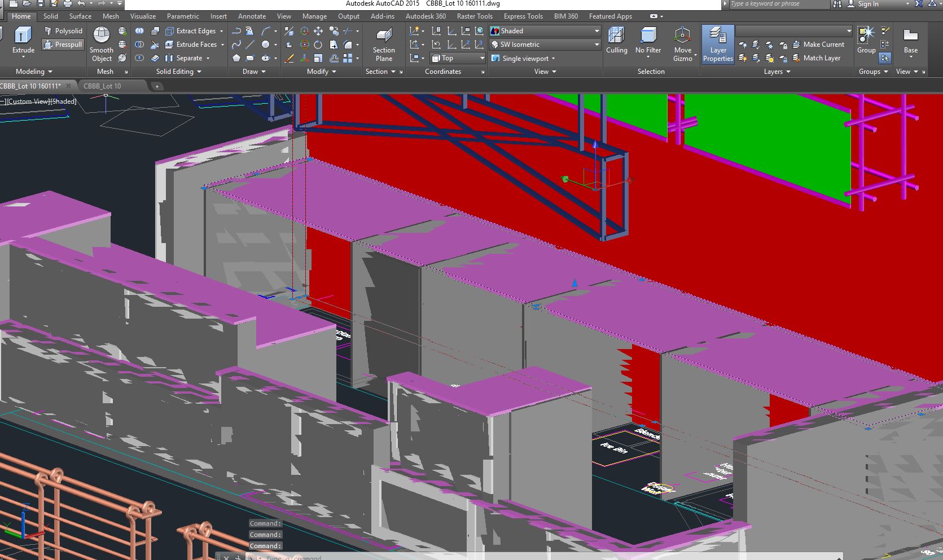This screenshot has height=560, width=943.
Task: Toggle the Layer Properties palette
Action: tap(718, 44)
